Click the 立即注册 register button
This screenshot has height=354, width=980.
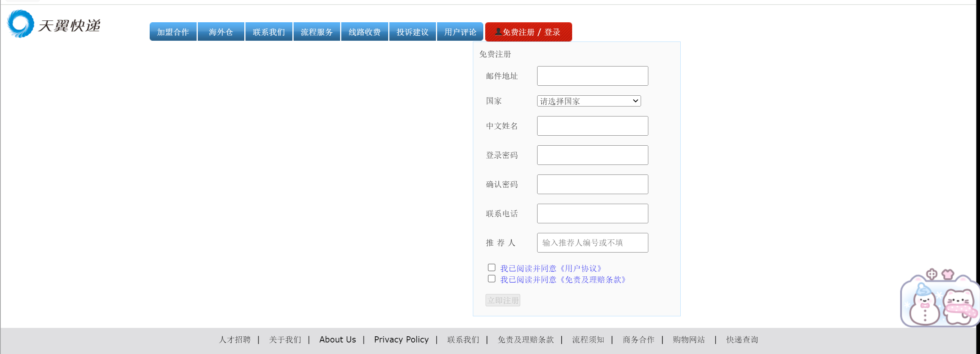[x=503, y=300]
